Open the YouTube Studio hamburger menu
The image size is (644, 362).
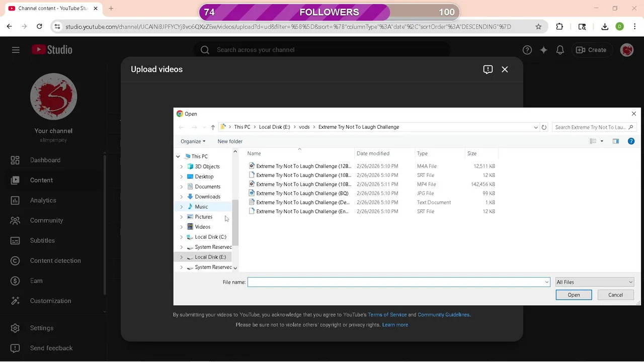click(x=16, y=50)
